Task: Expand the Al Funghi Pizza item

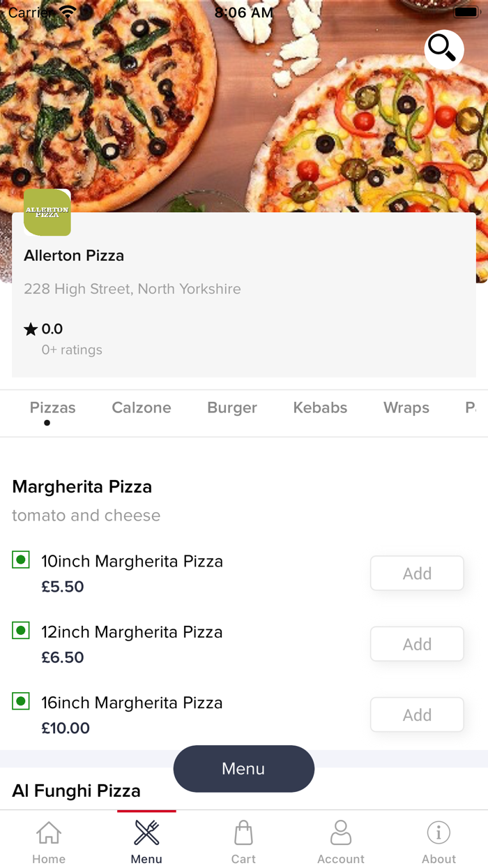Action: [76, 791]
